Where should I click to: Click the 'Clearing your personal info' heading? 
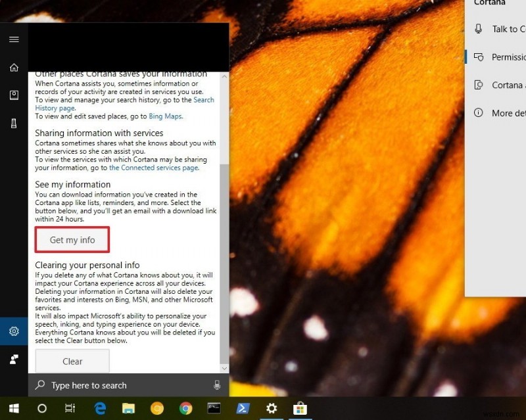[x=87, y=266]
